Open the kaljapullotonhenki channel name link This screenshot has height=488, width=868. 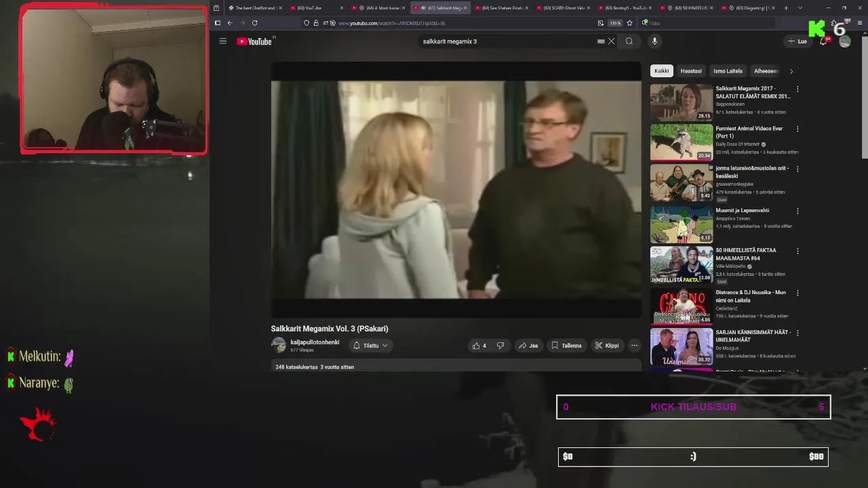[x=315, y=342]
